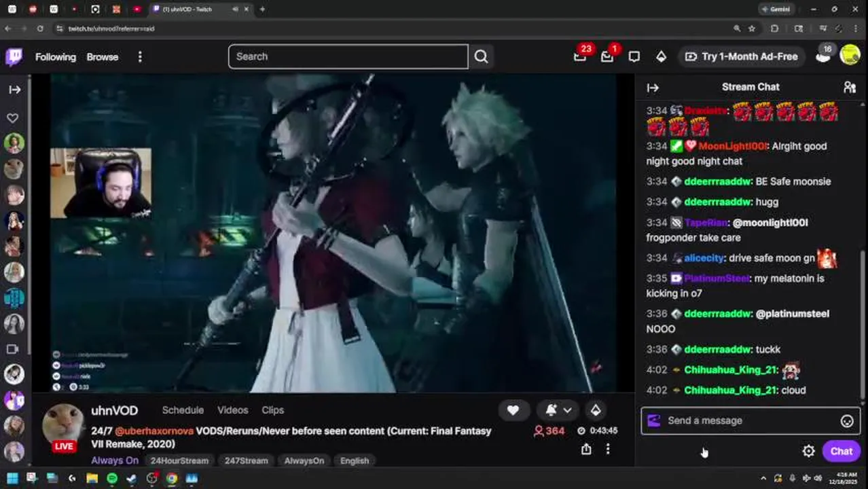Open chat settings gear icon
Viewport: 868px width, 489px height.
808,452
